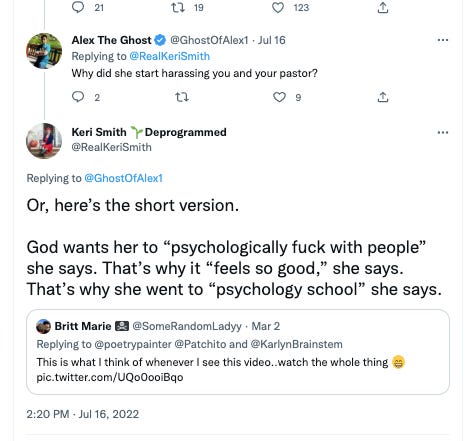Open more options on Keri Smith tweet

coord(442,132)
